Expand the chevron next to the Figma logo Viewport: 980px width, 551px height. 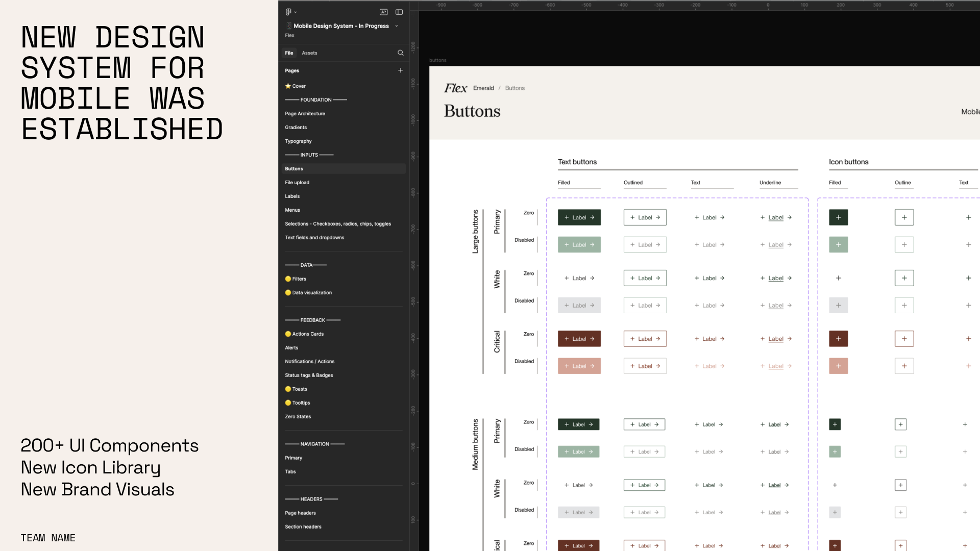click(x=295, y=12)
